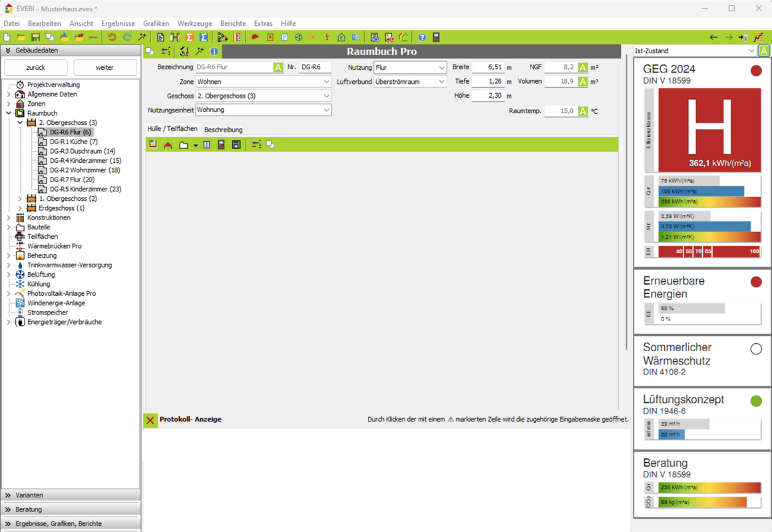Switch to the Beschreibung tab
This screenshot has height=532, width=772.
223,130
